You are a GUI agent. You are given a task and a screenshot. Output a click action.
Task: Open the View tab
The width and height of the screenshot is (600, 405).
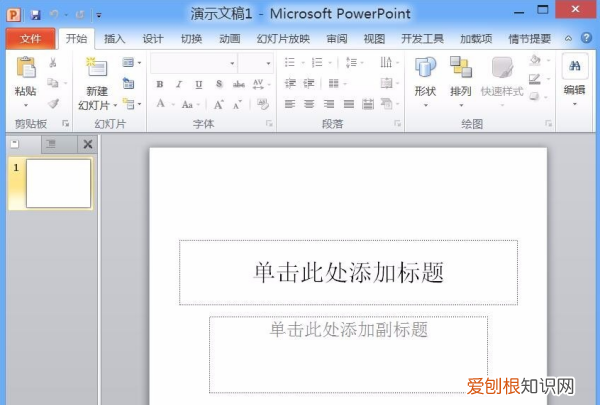pos(374,39)
